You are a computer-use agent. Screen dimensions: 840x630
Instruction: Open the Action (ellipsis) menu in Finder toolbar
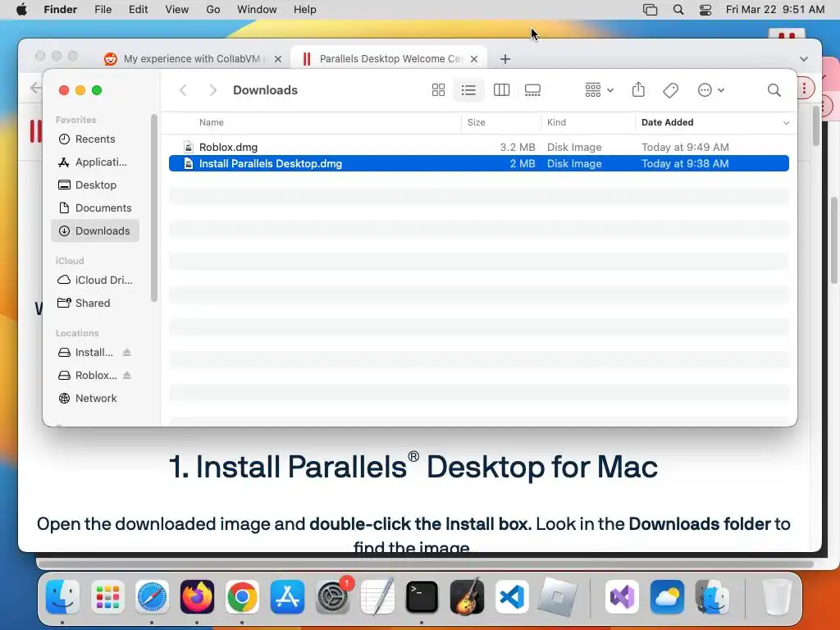tap(711, 90)
